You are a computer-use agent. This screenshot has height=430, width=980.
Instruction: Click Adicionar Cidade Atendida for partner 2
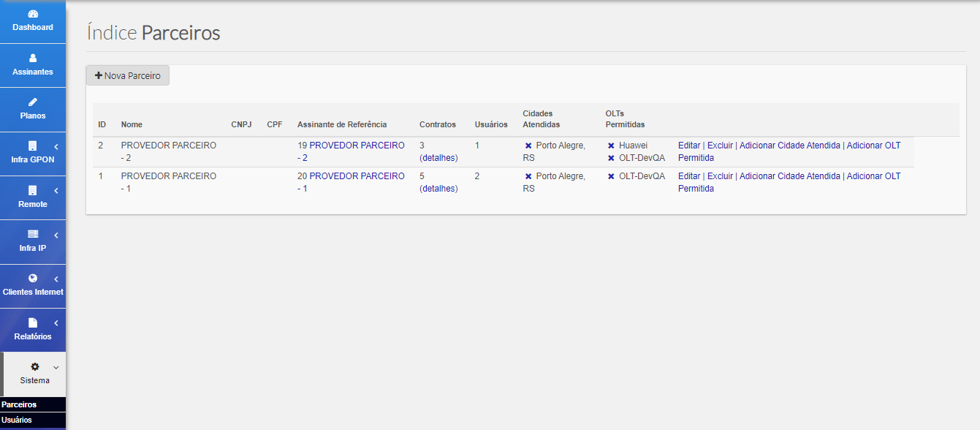click(789, 146)
